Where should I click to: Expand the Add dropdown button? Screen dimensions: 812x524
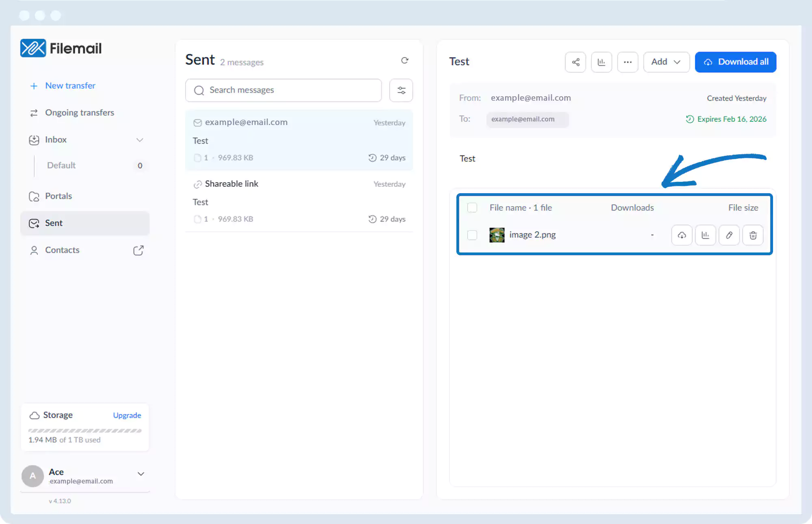tap(666, 62)
